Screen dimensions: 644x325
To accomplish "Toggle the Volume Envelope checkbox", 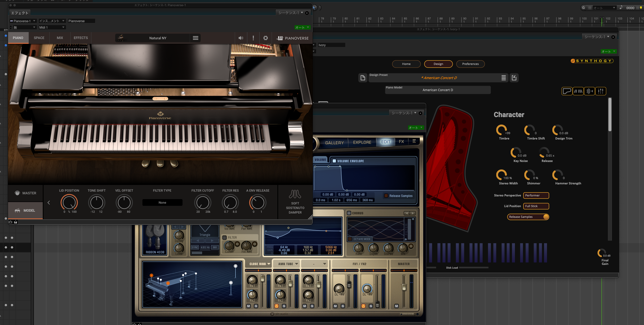I will pos(334,161).
